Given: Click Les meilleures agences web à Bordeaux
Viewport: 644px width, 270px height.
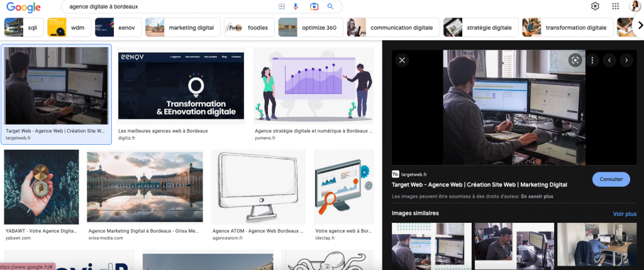Looking at the screenshot, I should pos(163,131).
